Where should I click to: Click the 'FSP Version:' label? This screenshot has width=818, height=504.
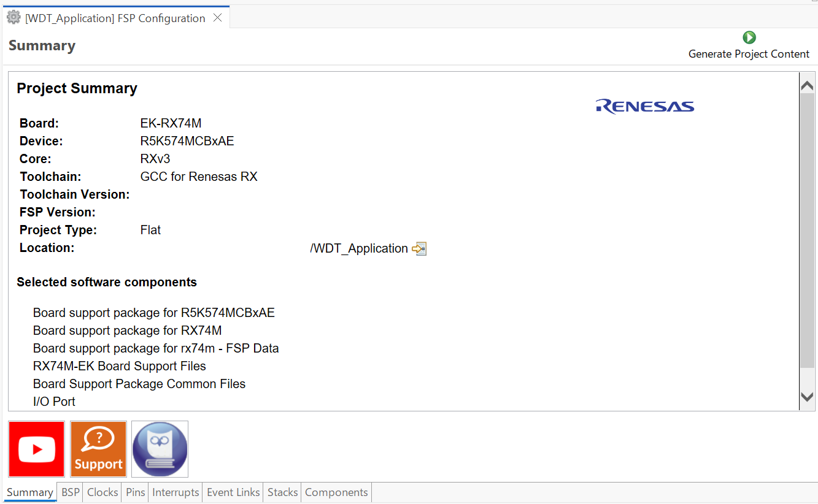tap(57, 212)
